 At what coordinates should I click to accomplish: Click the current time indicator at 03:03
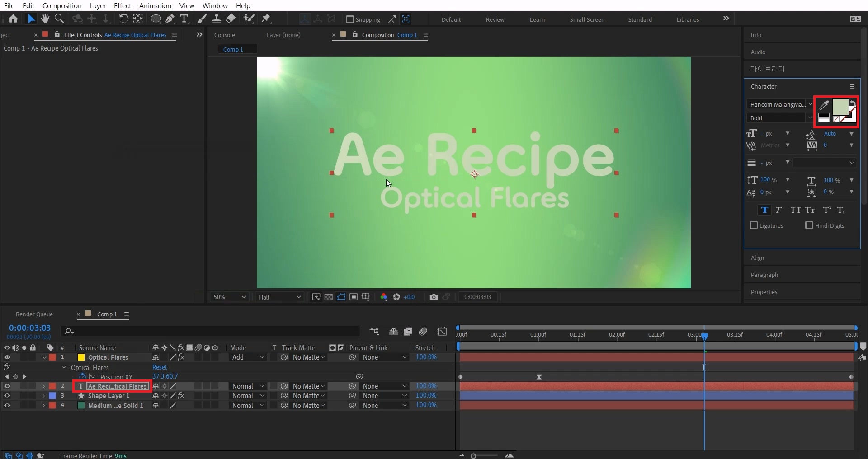coord(704,336)
